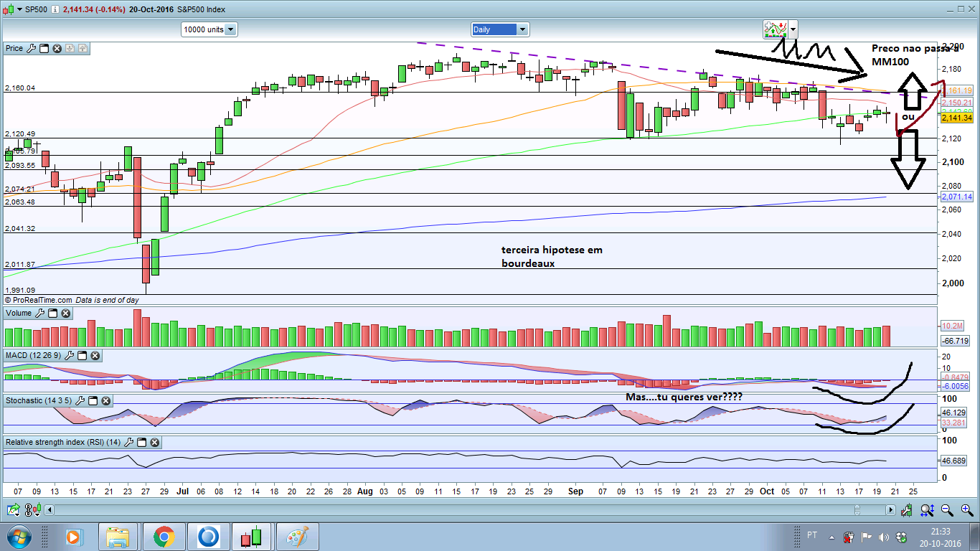The width and height of the screenshot is (980, 551).
Task: Click the 'Stochastic (14 3 5)' label
Action: [x=39, y=400]
